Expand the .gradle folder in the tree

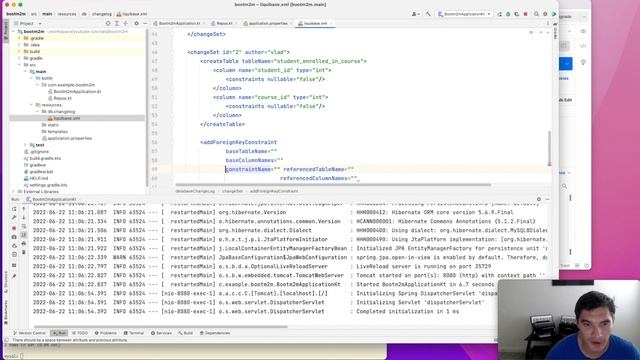click(19, 38)
